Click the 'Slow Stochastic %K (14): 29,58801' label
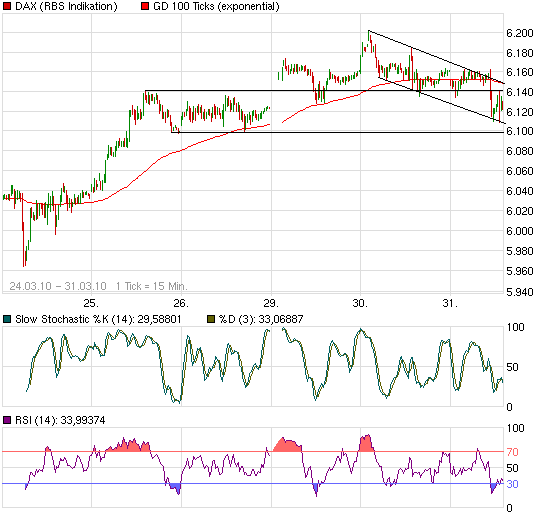The width and height of the screenshot is (545, 516). pyautogui.click(x=98, y=319)
